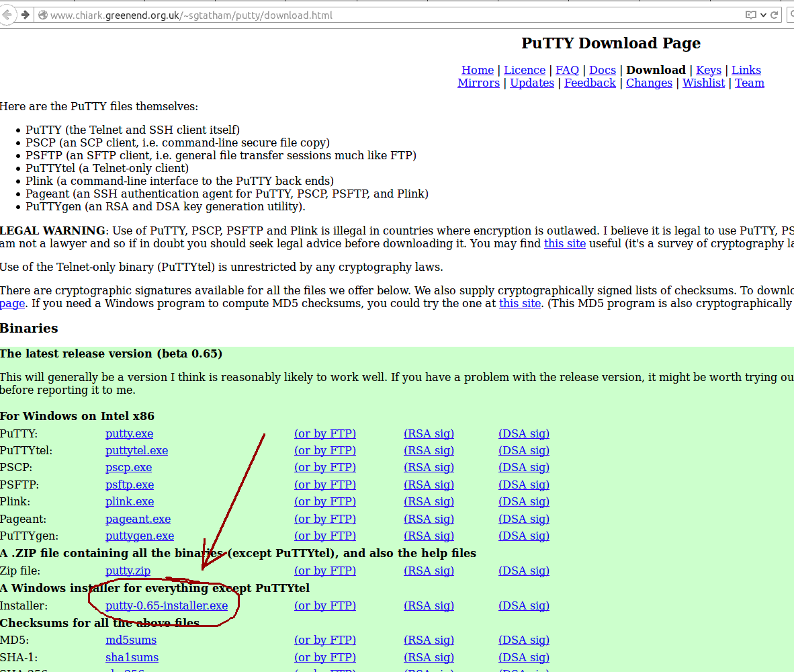Reload the page with the refresh icon
The height and width of the screenshot is (672, 794).
pos(775,15)
